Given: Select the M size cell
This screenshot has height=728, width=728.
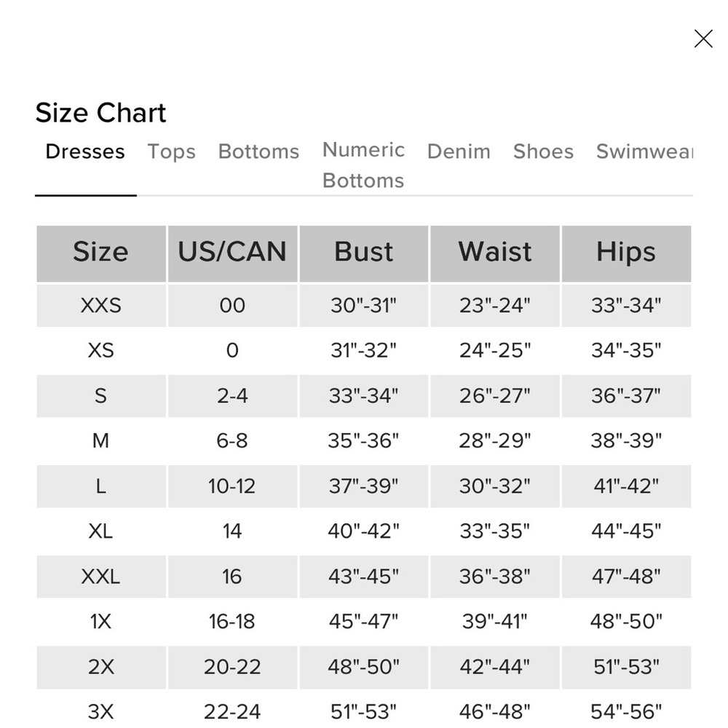Looking at the screenshot, I should [100, 440].
